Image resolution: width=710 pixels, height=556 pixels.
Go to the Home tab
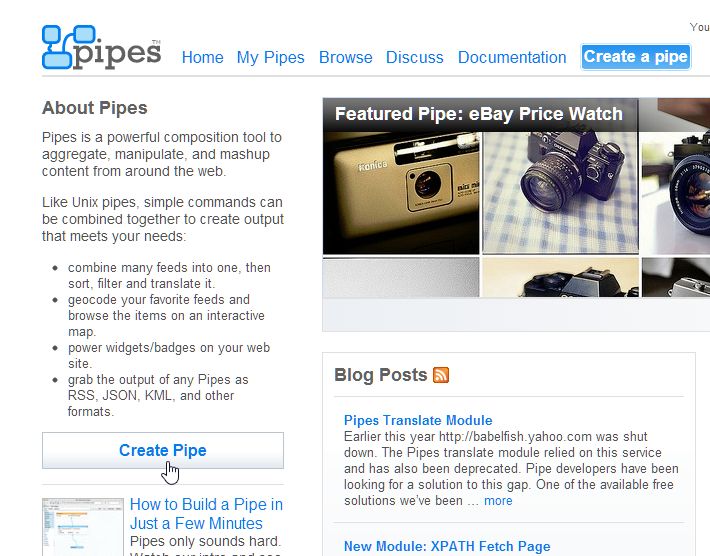click(x=202, y=58)
